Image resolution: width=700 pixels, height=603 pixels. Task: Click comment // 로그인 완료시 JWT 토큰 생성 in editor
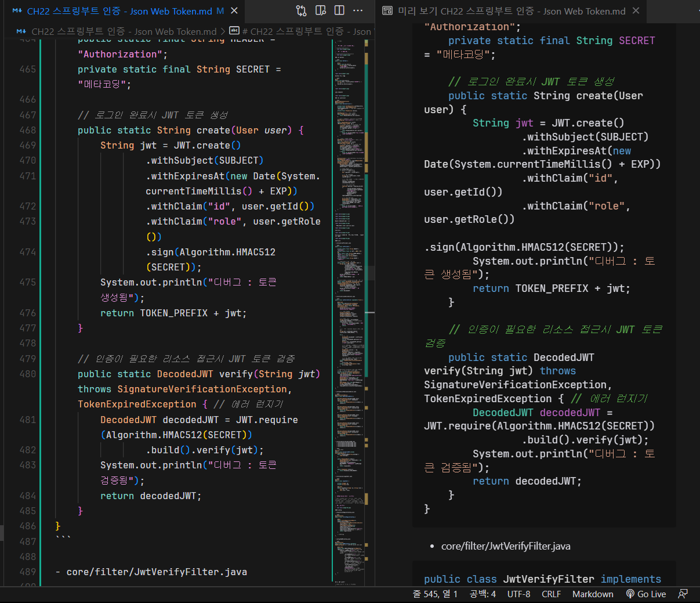click(153, 115)
